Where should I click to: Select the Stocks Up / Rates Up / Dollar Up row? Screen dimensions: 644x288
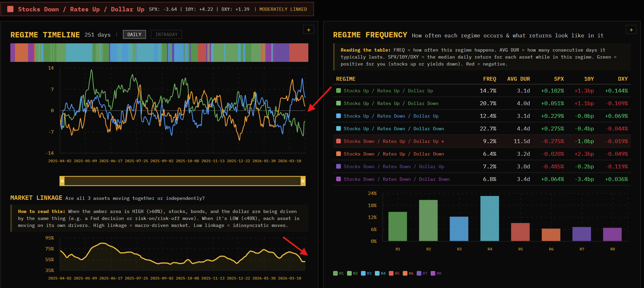[482, 91]
